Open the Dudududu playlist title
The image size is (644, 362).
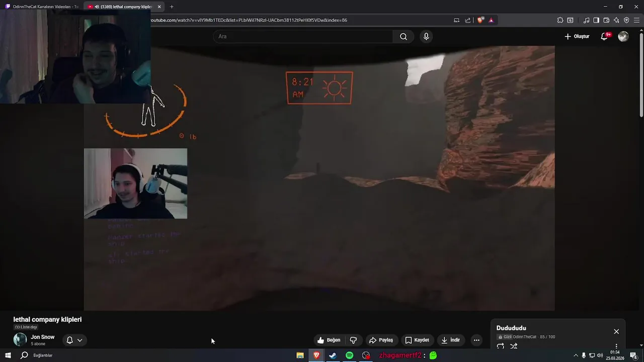coord(511,328)
